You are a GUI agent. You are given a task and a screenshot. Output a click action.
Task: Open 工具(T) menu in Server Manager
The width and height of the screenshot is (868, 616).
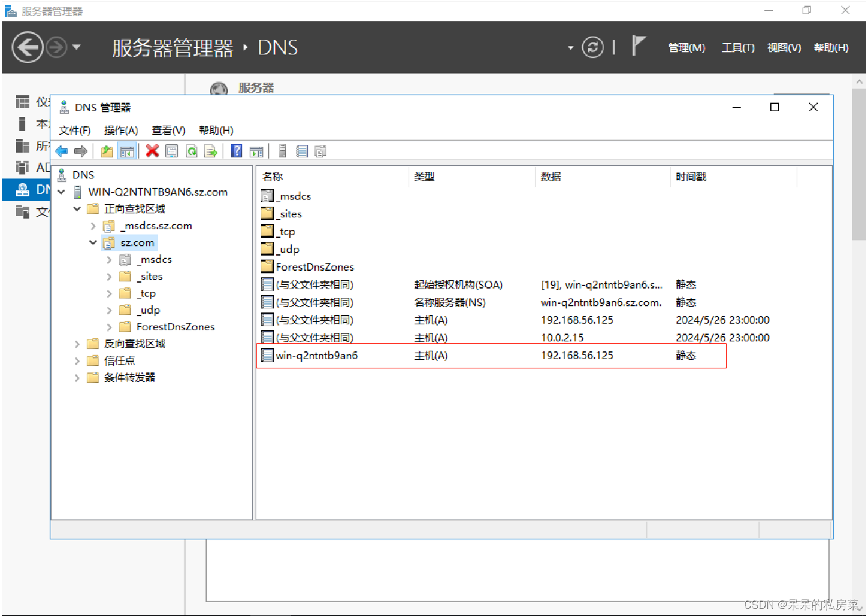[x=738, y=47]
